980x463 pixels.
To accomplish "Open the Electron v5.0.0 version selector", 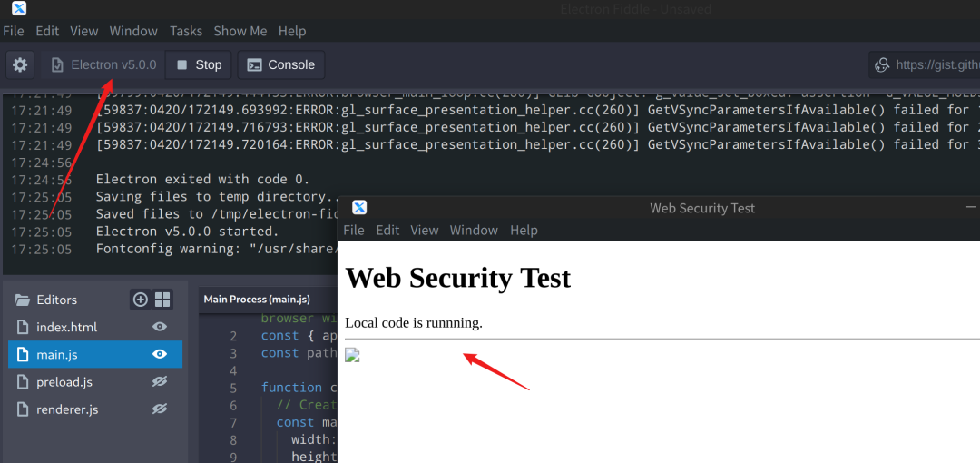I will click(103, 65).
